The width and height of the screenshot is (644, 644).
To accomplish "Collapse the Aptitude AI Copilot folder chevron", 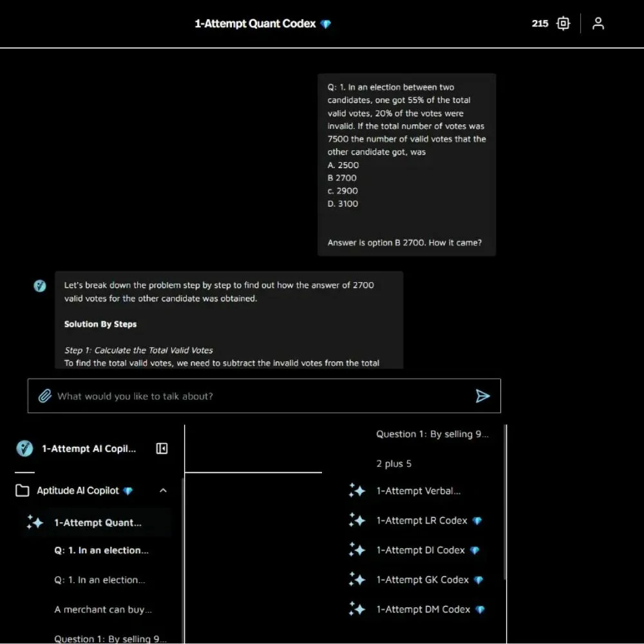I will (x=163, y=491).
